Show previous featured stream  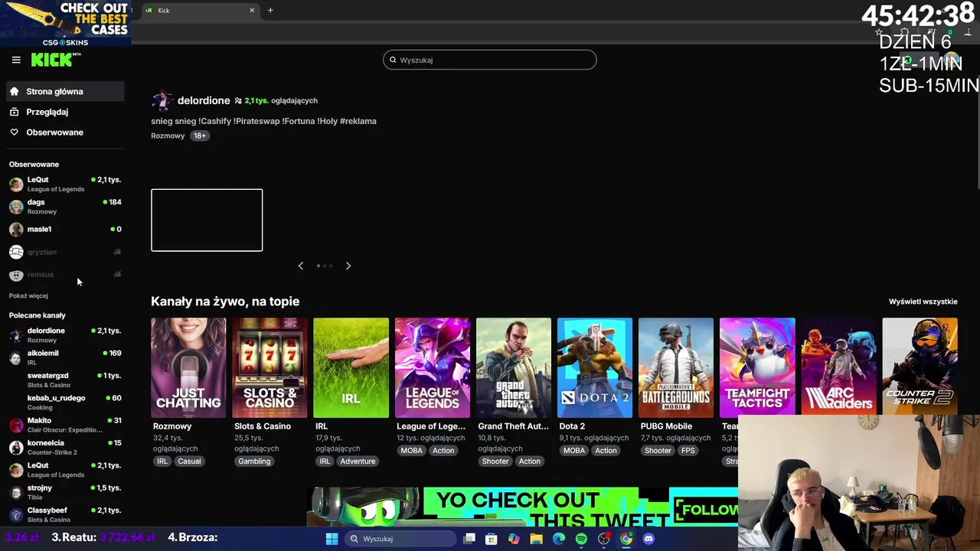pos(301,266)
